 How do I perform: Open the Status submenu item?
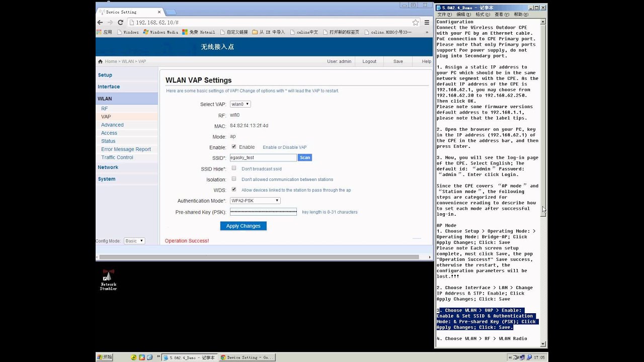(x=108, y=141)
